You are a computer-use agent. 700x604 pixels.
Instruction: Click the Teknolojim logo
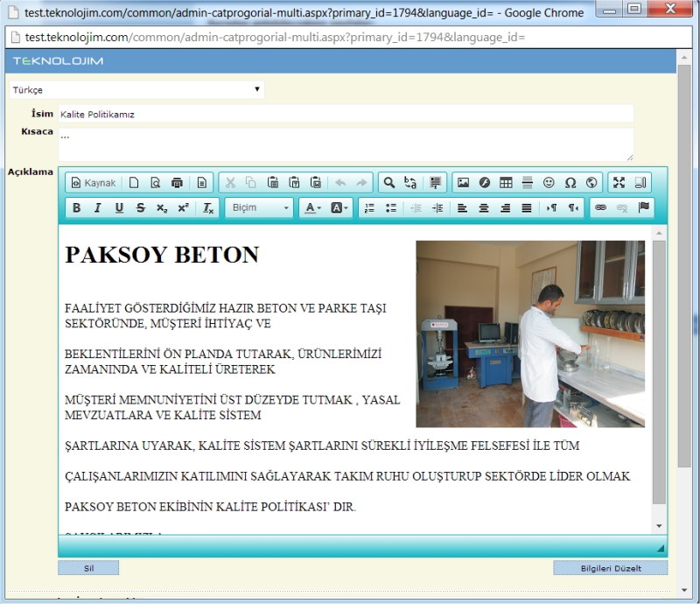click(58, 61)
